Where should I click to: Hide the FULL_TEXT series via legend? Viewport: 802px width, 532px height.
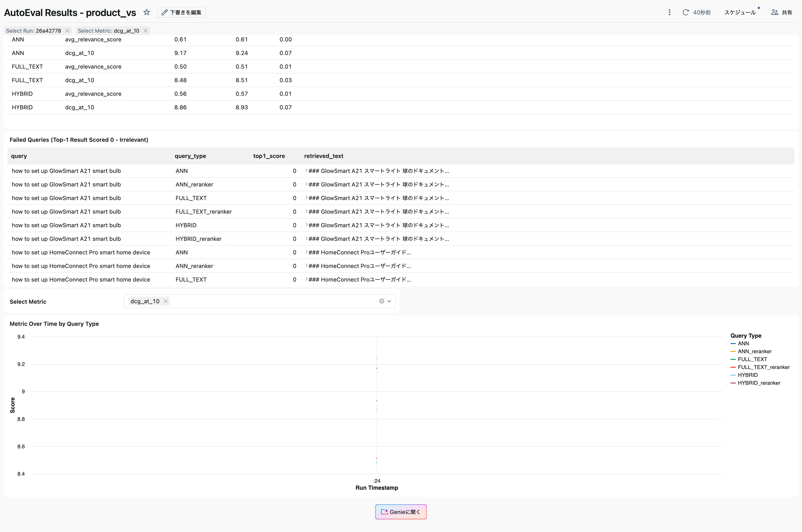[x=752, y=359]
